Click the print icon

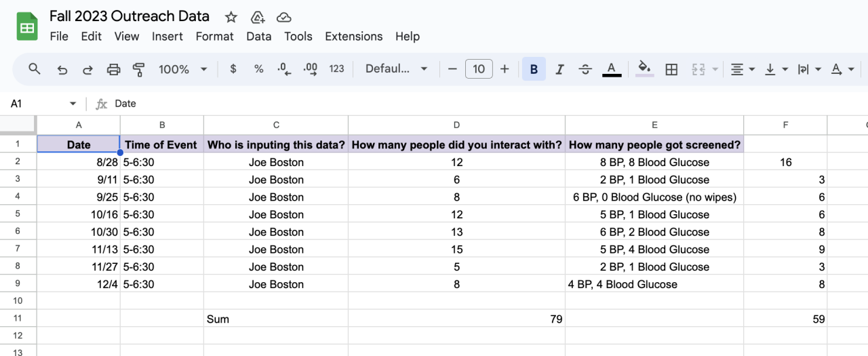[x=113, y=68]
